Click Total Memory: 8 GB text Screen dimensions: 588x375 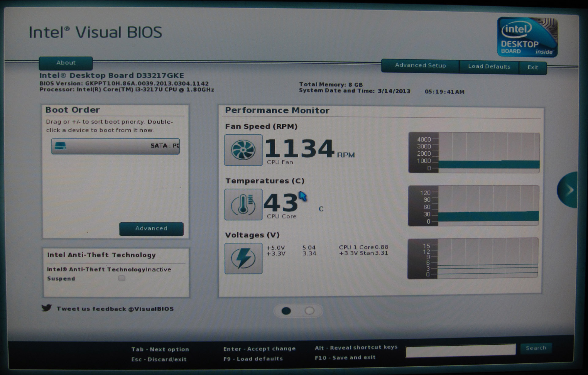click(x=331, y=85)
